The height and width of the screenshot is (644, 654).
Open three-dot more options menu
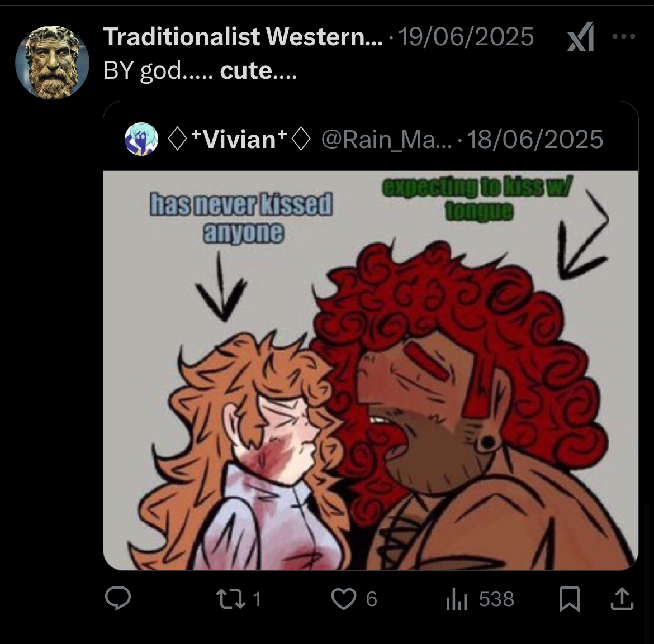[624, 36]
